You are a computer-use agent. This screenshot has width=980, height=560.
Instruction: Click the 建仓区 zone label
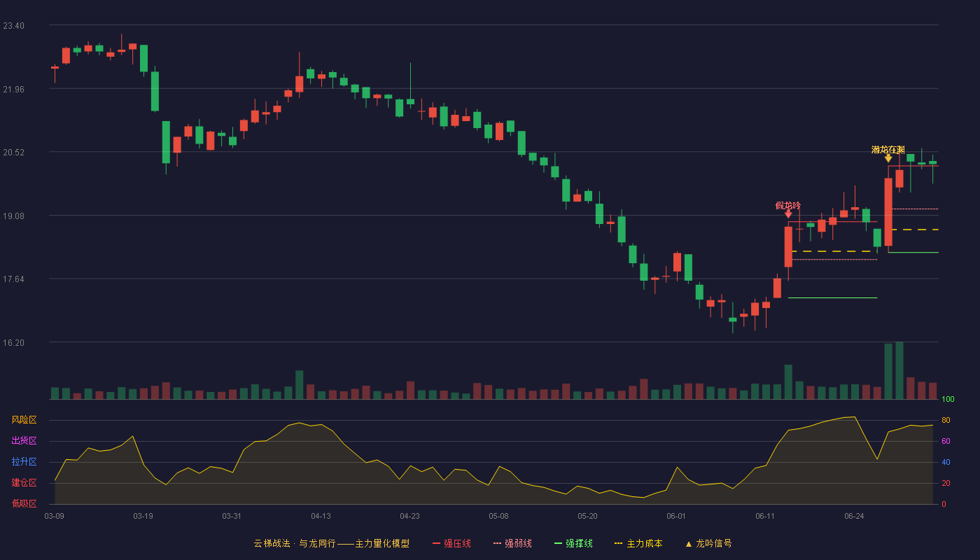[24, 483]
